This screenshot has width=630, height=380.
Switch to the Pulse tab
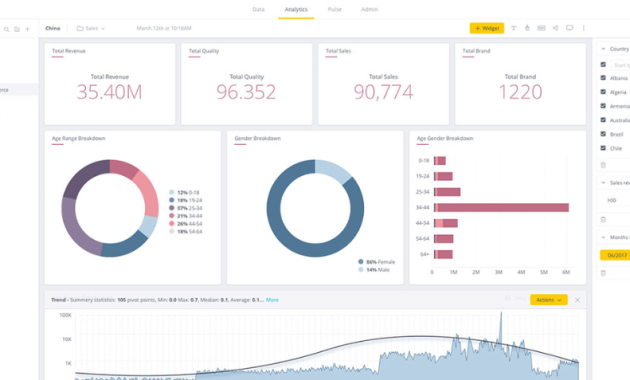[335, 9]
